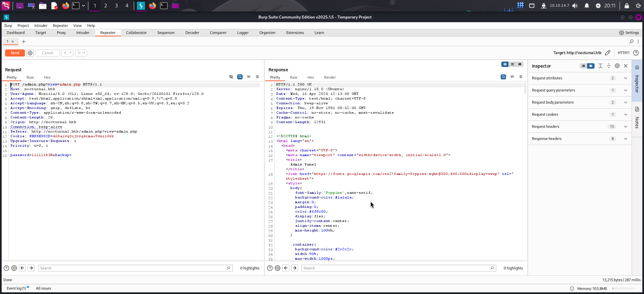
Task: Edit the target with pencil icon
Action: click(608, 53)
